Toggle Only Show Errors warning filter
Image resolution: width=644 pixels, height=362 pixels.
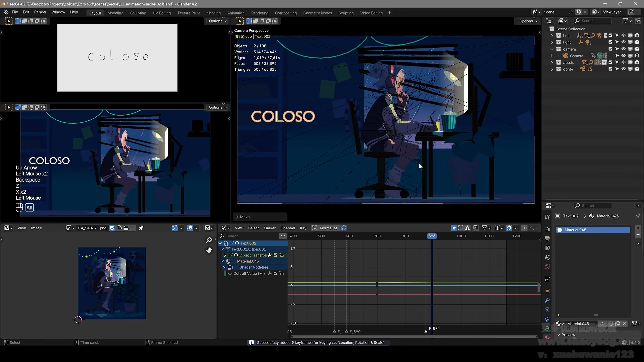[467, 228]
